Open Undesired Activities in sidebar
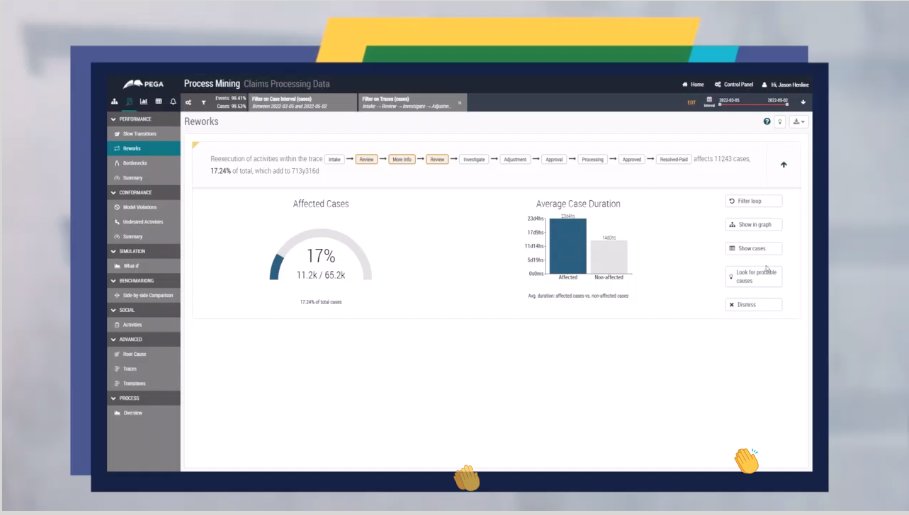This screenshot has width=909, height=515. pyautogui.click(x=144, y=222)
